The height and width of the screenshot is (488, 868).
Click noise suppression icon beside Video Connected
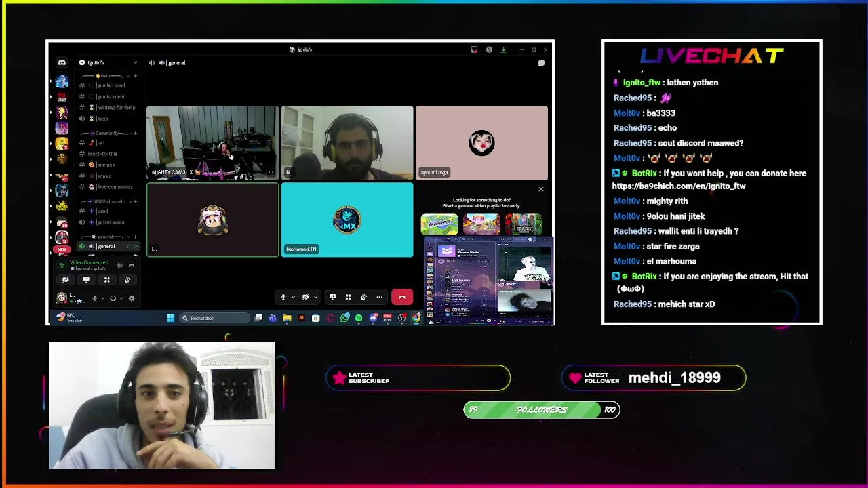click(x=120, y=266)
